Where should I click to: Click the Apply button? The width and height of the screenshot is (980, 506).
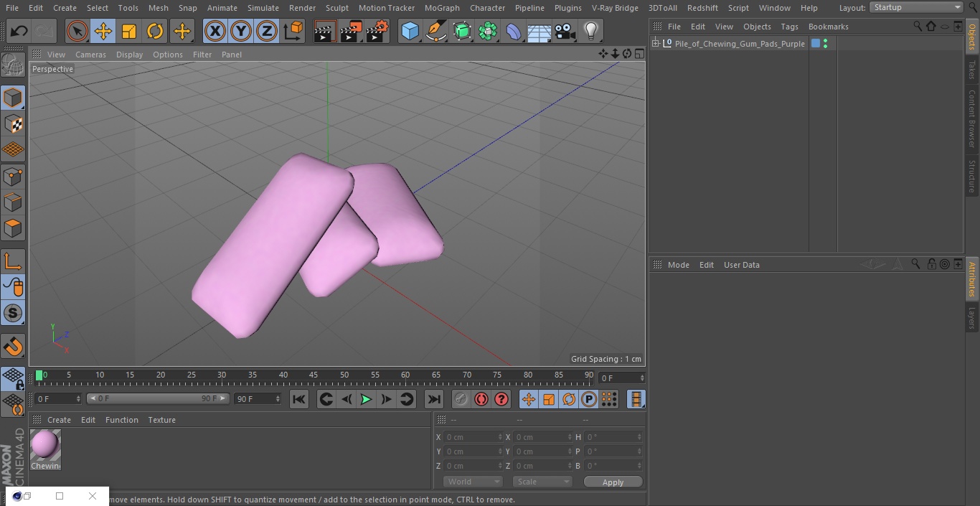(x=613, y=482)
